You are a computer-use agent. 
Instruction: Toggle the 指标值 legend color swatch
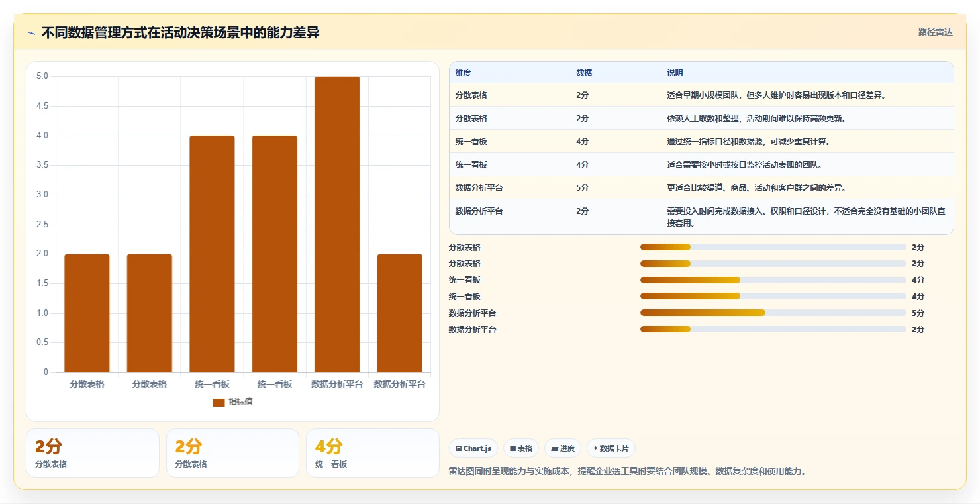pyautogui.click(x=219, y=402)
